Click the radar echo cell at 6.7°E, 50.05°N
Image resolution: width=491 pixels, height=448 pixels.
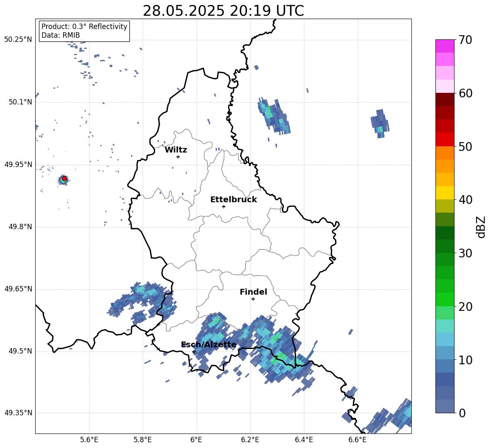pos(380,124)
